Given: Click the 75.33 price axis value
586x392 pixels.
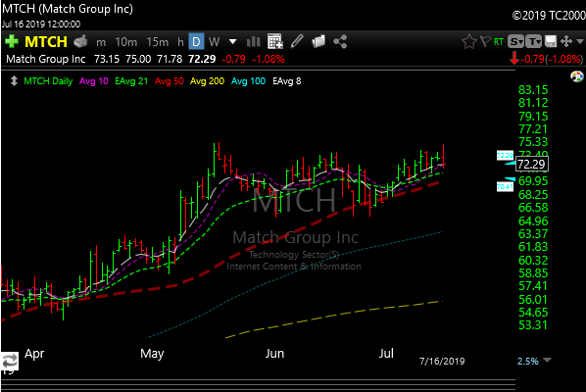Looking at the screenshot, I should (x=533, y=142).
